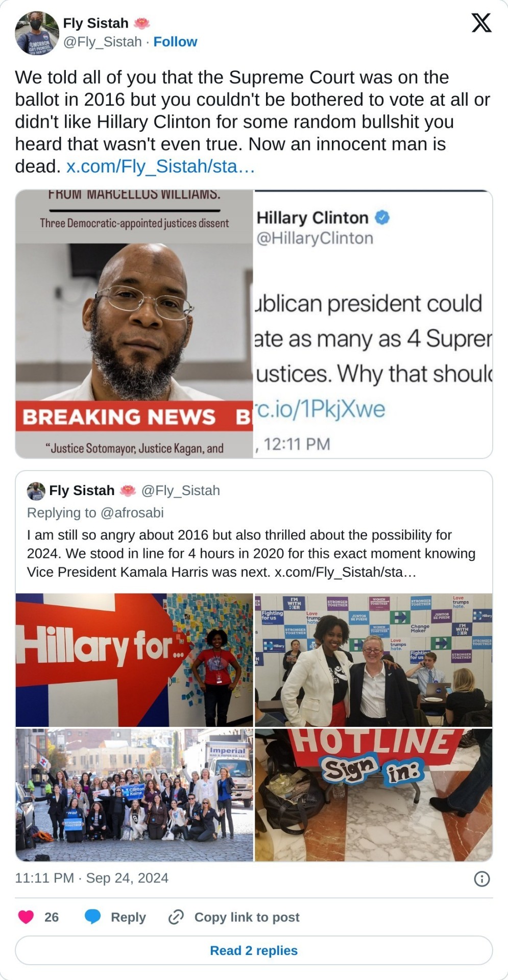508x980 pixels.
Task: Click the chain link copy icon
Action: pyautogui.click(x=176, y=917)
